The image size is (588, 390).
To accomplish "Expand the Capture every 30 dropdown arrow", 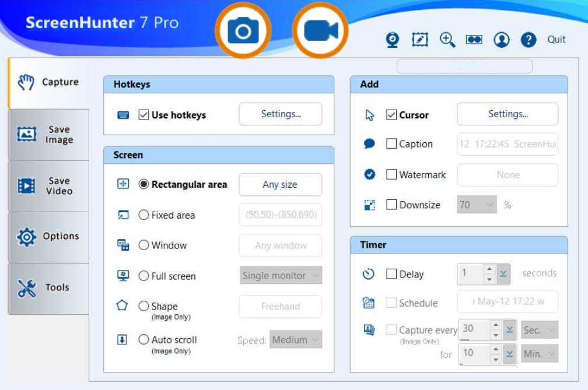I will (x=510, y=330).
